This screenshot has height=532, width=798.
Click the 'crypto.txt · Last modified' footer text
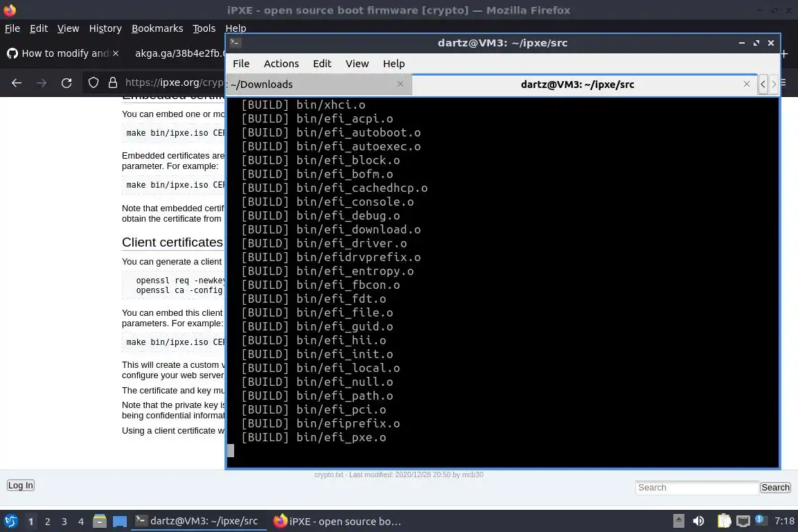[399, 475]
